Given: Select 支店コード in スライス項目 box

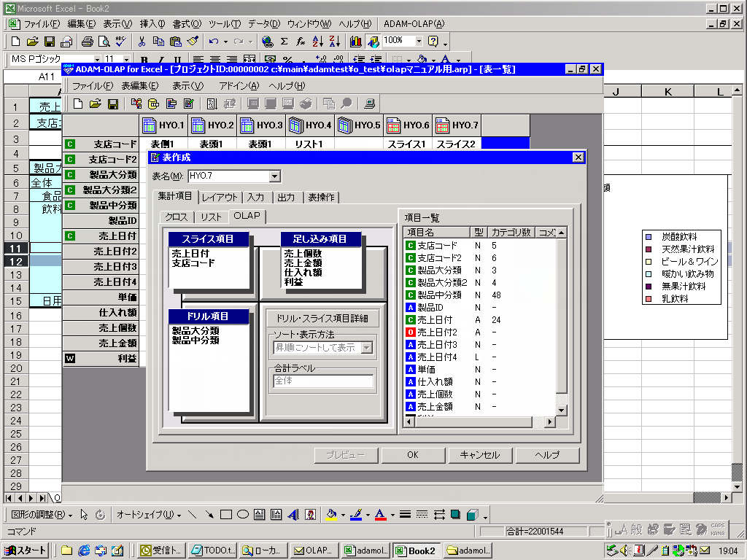Looking at the screenshot, I should [x=193, y=262].
